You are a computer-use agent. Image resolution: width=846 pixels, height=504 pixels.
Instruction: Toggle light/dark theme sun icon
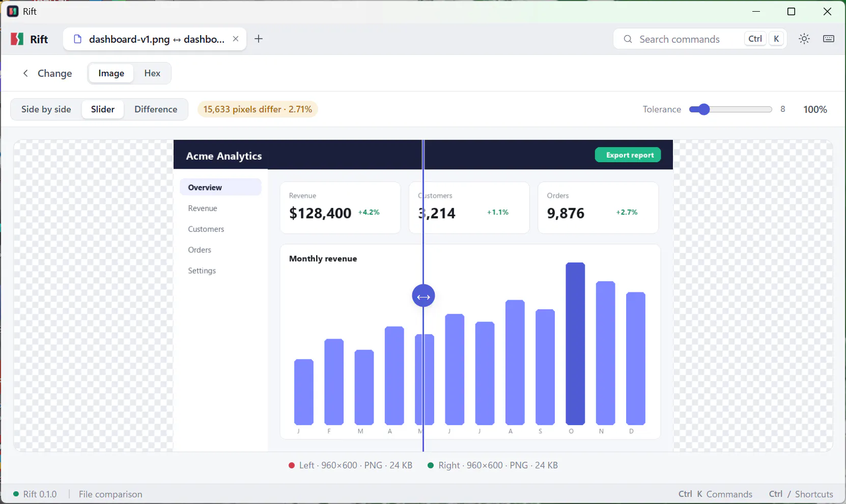[x=804, y=39]
